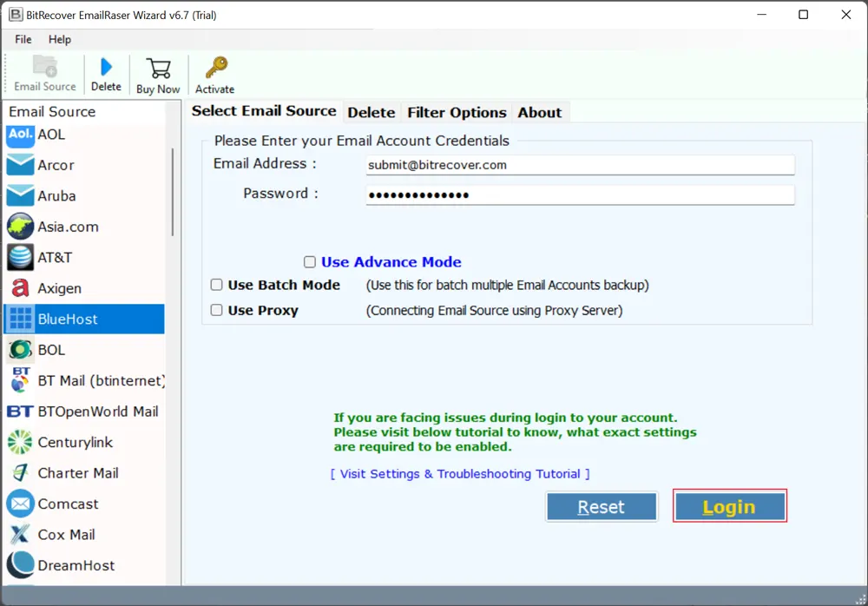The image size is (868, 606).
Task: Pick the Asia.com globe icon
Action: [21, 227]
